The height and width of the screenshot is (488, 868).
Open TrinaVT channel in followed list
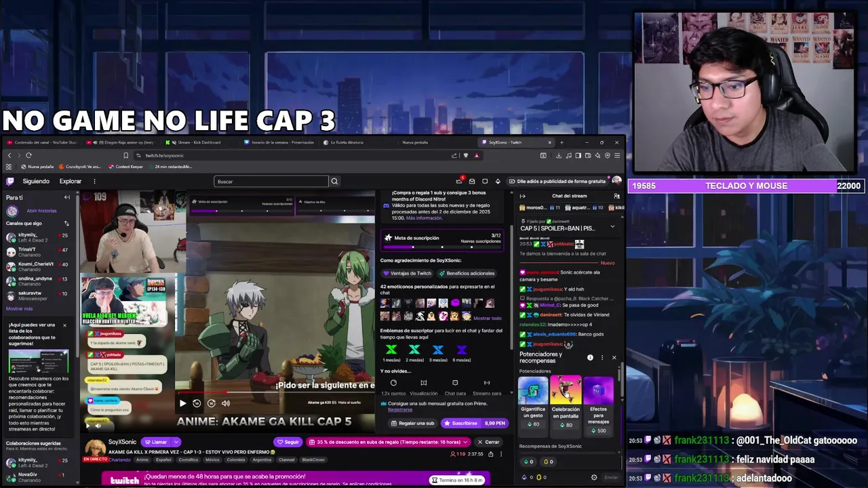(x=37, y=252)
